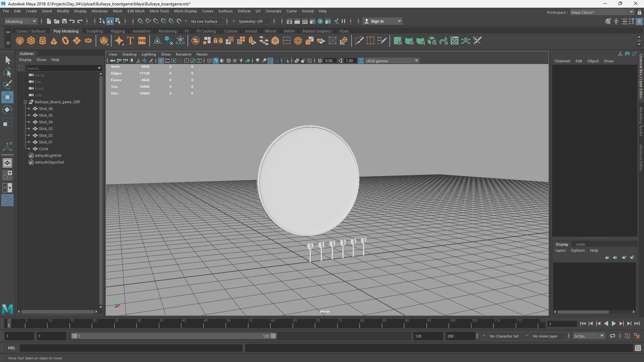Click the polygon Type text tool
644x362 pixels.
pos(130,41)
